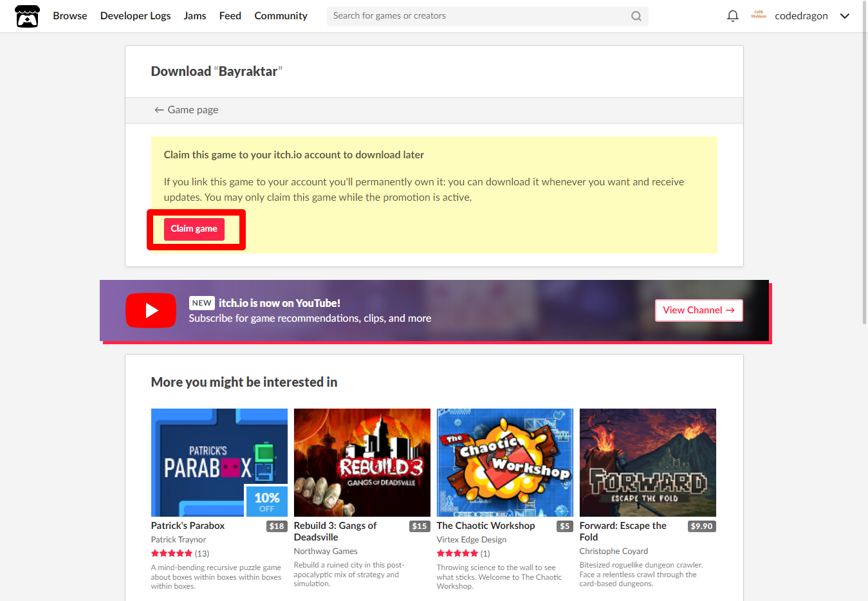
Task: Open The Chaotic Workshop title link
Action: tap(486, 526)
